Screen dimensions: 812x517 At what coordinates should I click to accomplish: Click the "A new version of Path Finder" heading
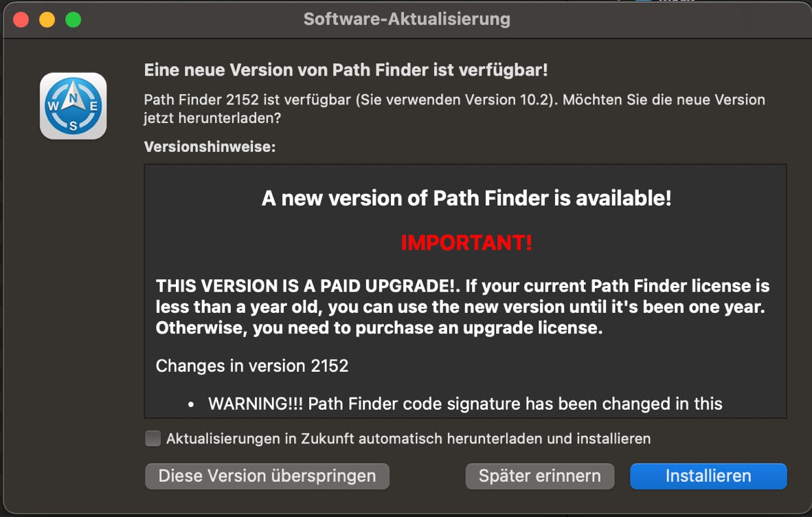coord(466,199)
